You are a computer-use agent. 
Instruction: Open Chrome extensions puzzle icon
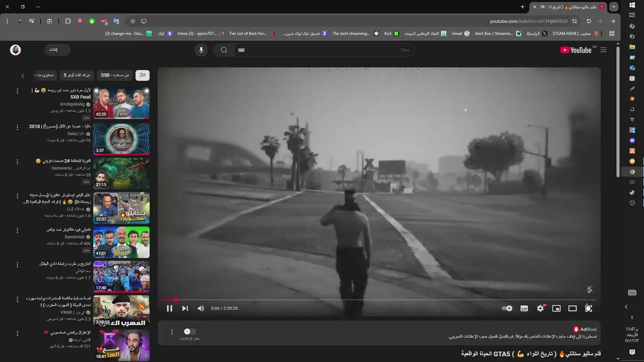click(68, 21)
